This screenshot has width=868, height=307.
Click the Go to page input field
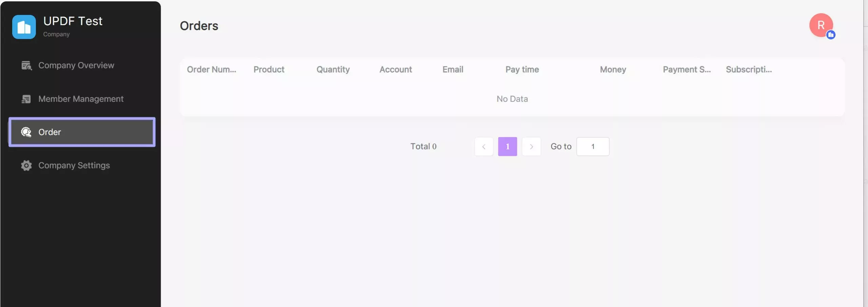tap(593, 146)
